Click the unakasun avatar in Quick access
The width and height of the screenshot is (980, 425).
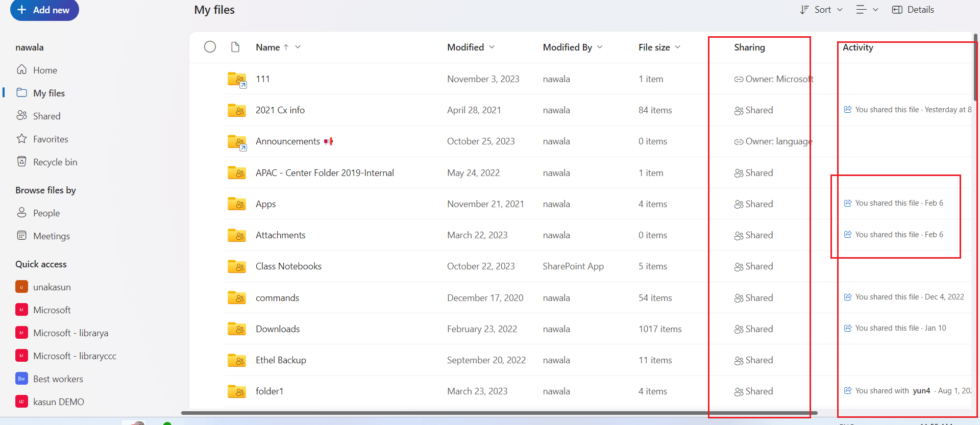21,287
